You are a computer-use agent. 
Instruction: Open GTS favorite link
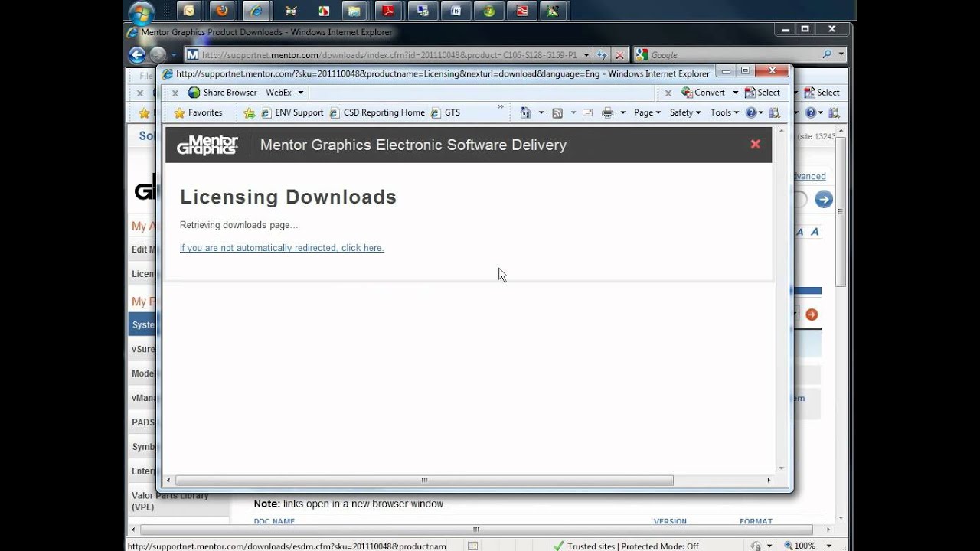[446, 112]
